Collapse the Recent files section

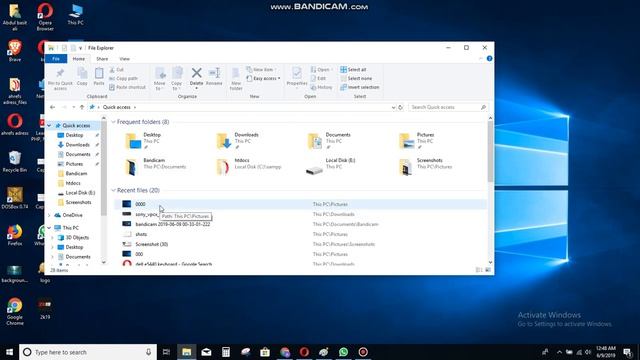click(113, 191)
